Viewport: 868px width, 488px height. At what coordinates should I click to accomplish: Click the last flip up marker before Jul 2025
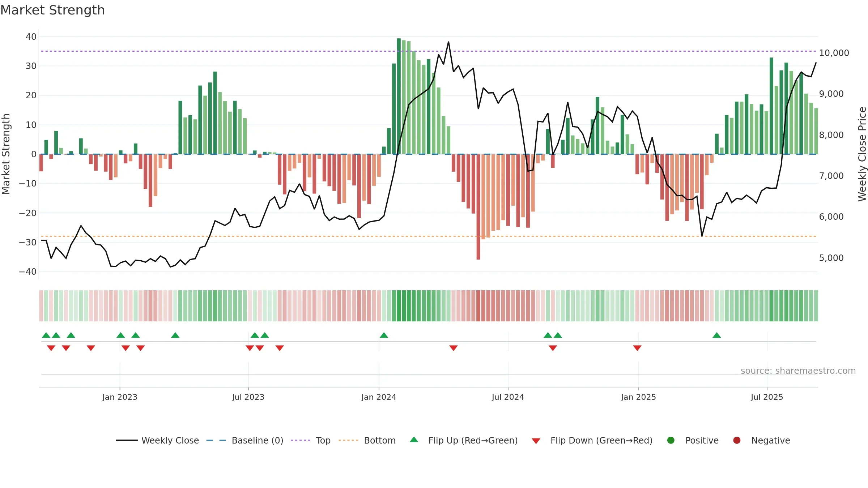pyautogui.click(x=717, y=335)
